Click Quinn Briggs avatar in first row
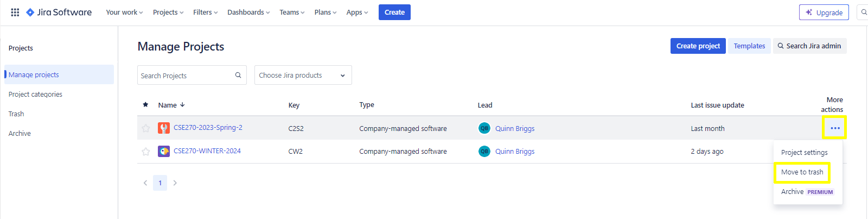868x219 pixels. tap(484, 128)
